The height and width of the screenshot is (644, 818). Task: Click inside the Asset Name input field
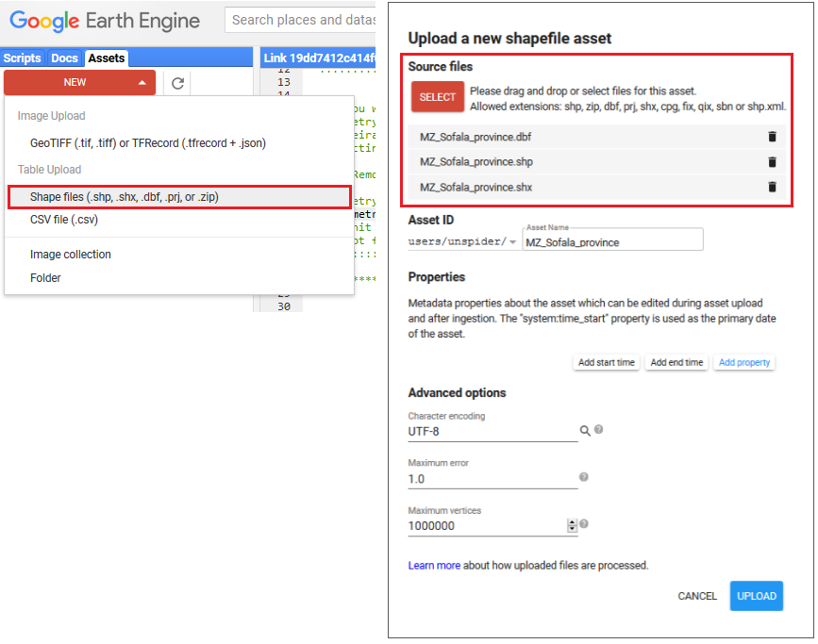[612, 240]
